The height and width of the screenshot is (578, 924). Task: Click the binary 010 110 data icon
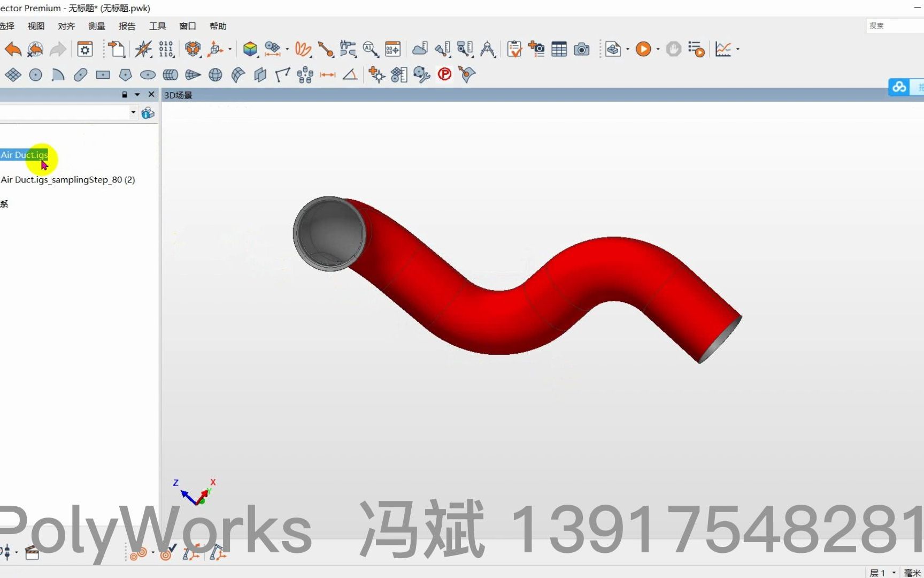coord(166,49)
